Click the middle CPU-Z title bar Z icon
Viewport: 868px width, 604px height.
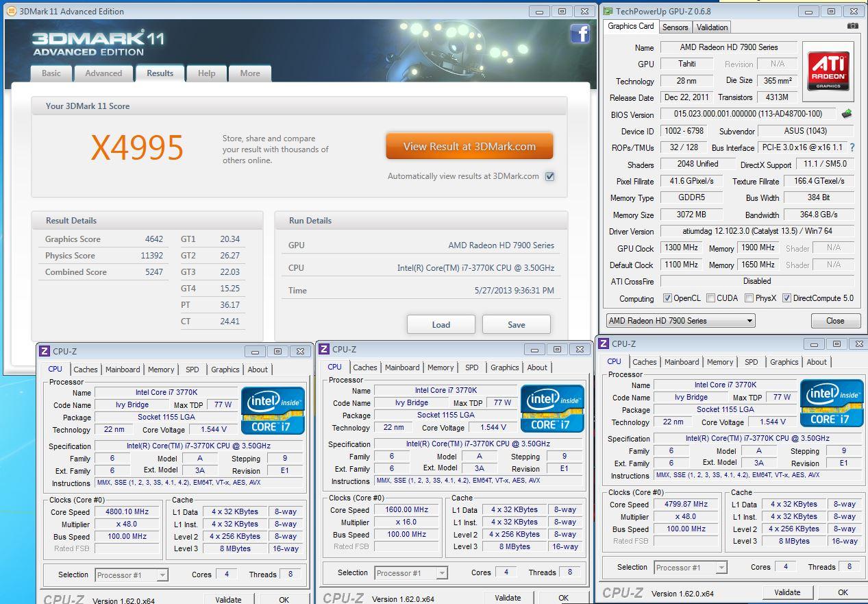click(324, 349)
